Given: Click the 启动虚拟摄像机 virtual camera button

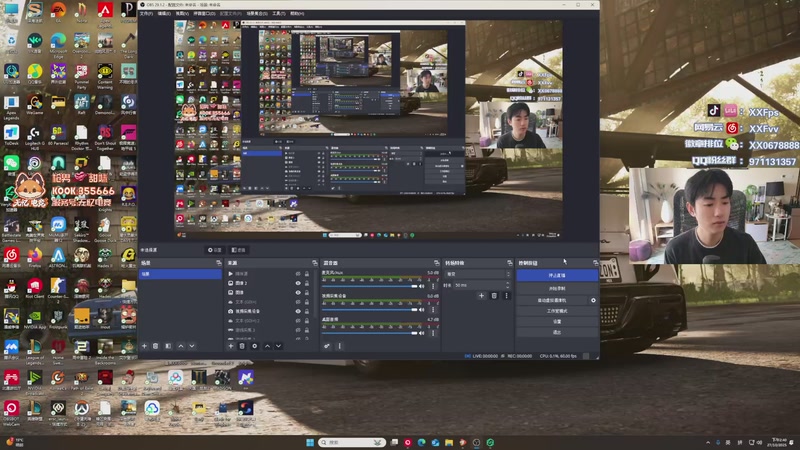Looking at the screenshot, I should pyautogui.click(x=552, y=301).
